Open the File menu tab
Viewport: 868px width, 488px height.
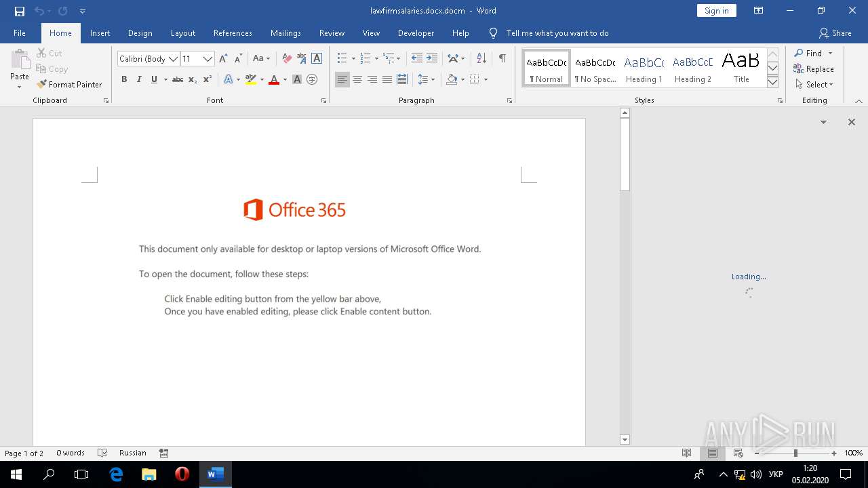[x=20, y=33]
